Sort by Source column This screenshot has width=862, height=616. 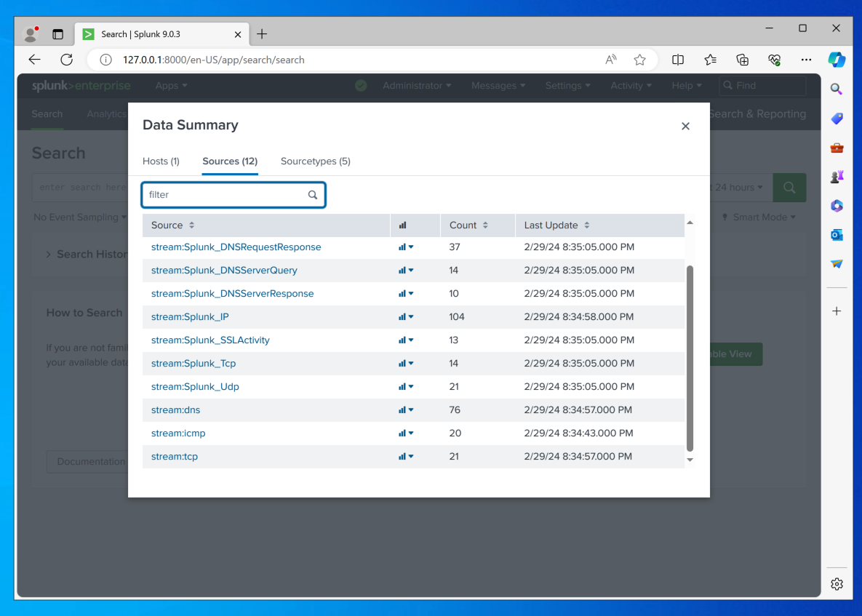pos(173,225)
